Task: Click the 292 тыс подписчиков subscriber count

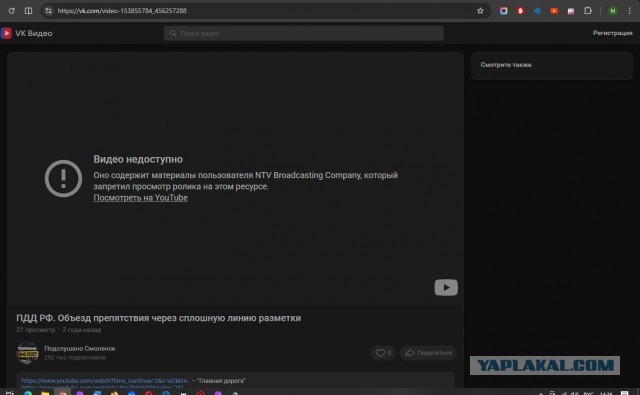Action: (x=75, y=357)
